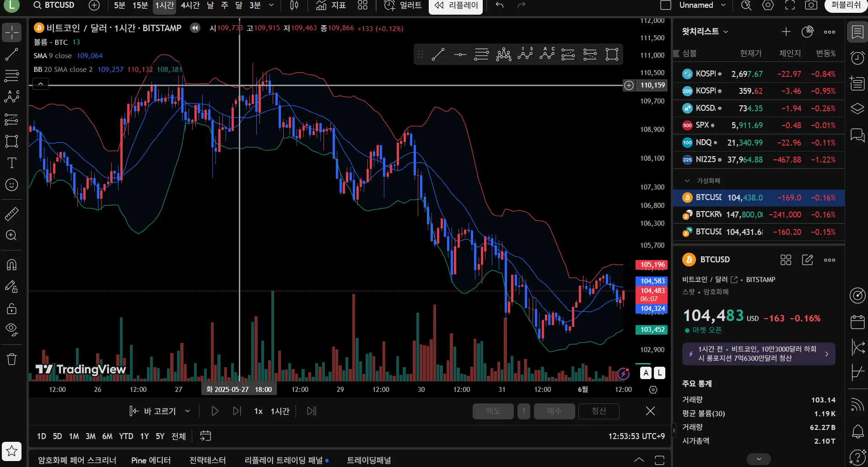Select the ruler measure tool
Image resolution: width=868 pixels, height=467 pixels.
(x=12, y=214)
